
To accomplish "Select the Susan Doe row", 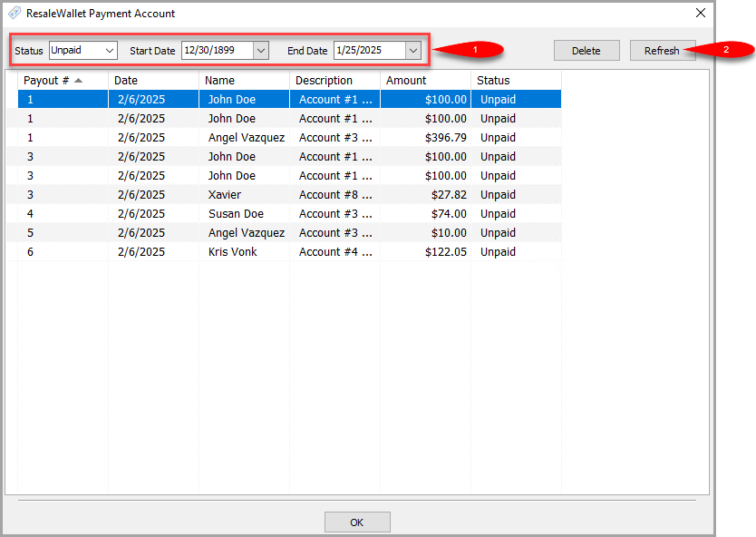I will [289, 214].
